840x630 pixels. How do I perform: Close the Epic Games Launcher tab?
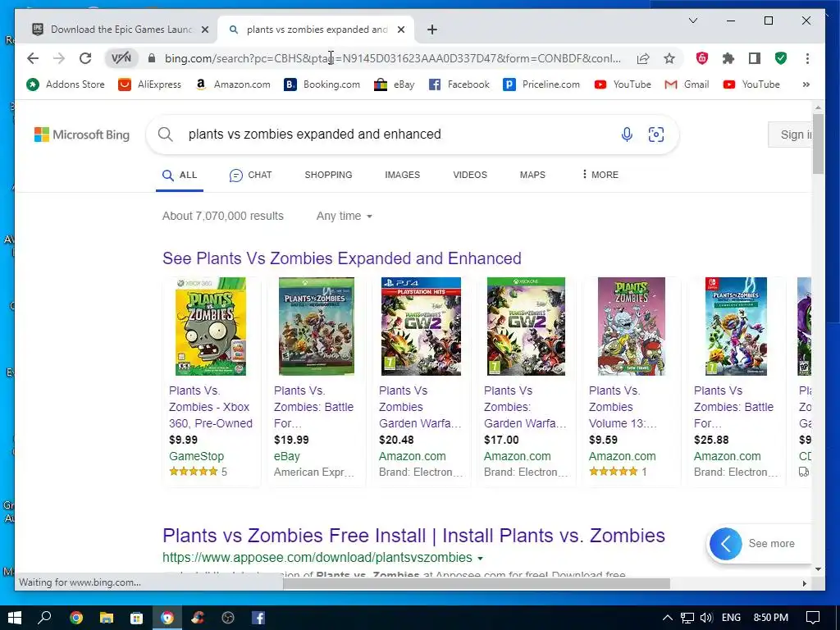[204, 30]
